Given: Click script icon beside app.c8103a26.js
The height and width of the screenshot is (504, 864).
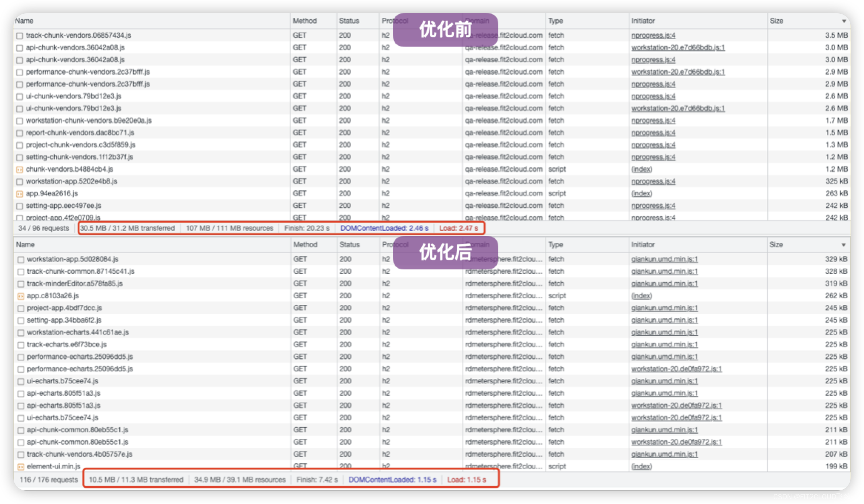Looking at the screenshot, I should pos(21,296).
